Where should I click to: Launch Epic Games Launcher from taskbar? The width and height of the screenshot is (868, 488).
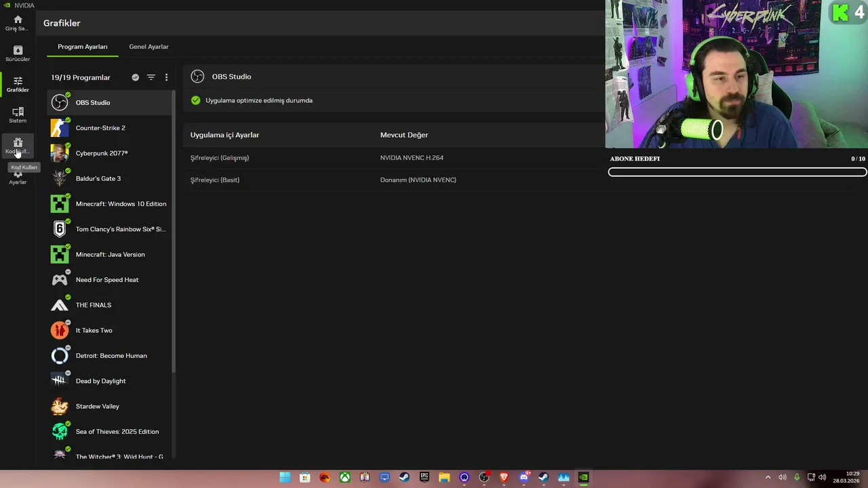425,477
